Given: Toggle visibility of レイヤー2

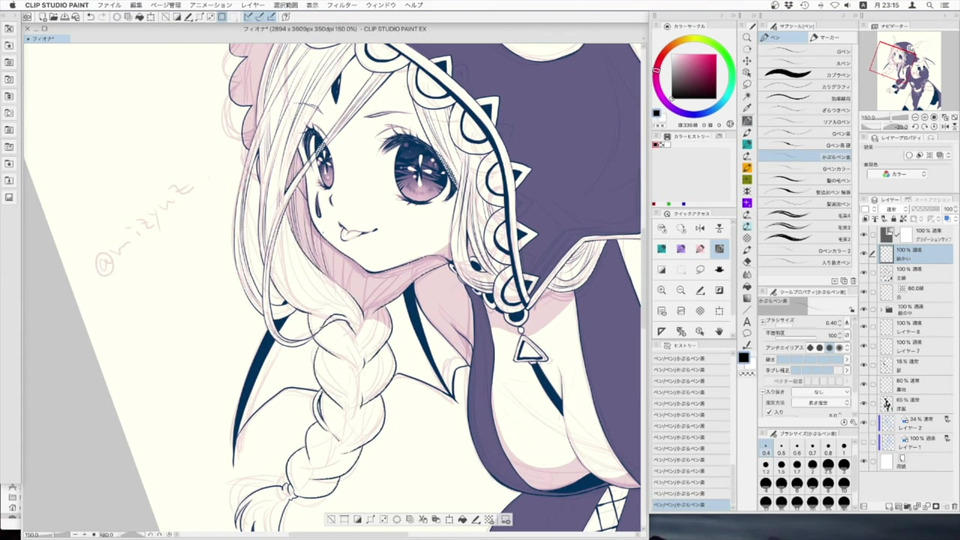Looking at the screenshot, I should coord(863,422).
